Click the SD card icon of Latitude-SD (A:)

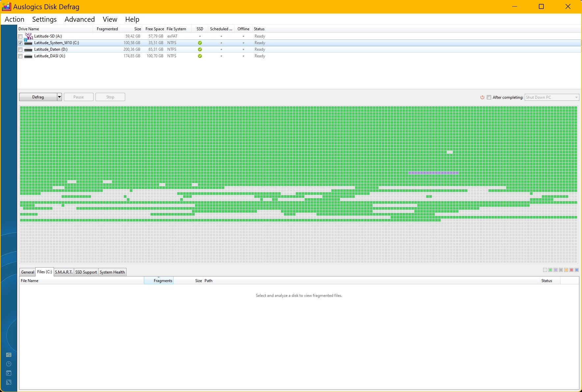[x=29, y=36]
